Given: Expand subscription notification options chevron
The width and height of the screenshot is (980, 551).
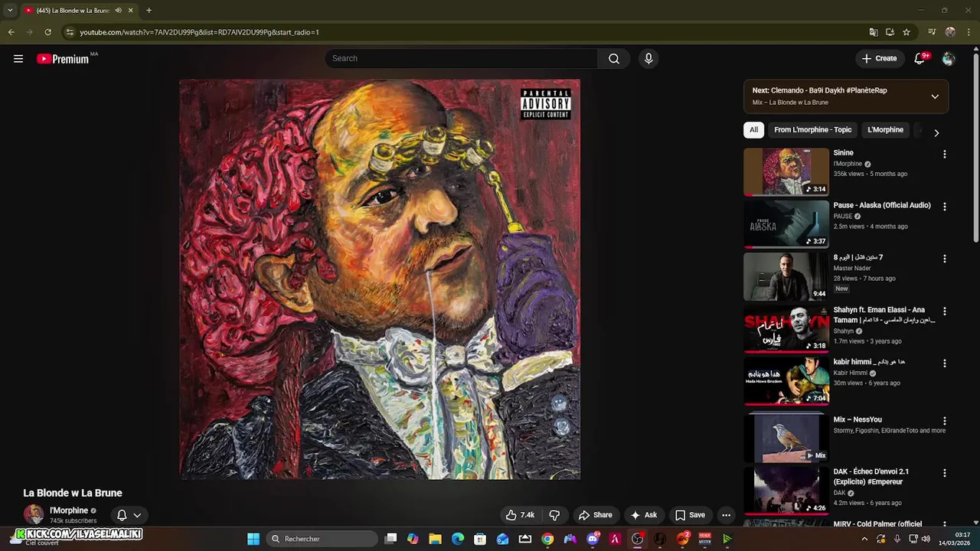Looking at the screenshot, I should 137,515.
